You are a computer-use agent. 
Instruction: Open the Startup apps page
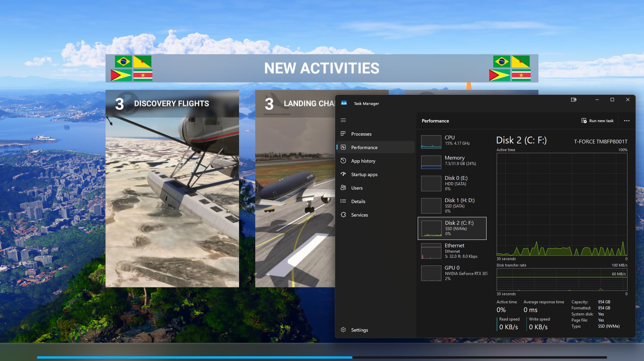click(x=376, y=174)
